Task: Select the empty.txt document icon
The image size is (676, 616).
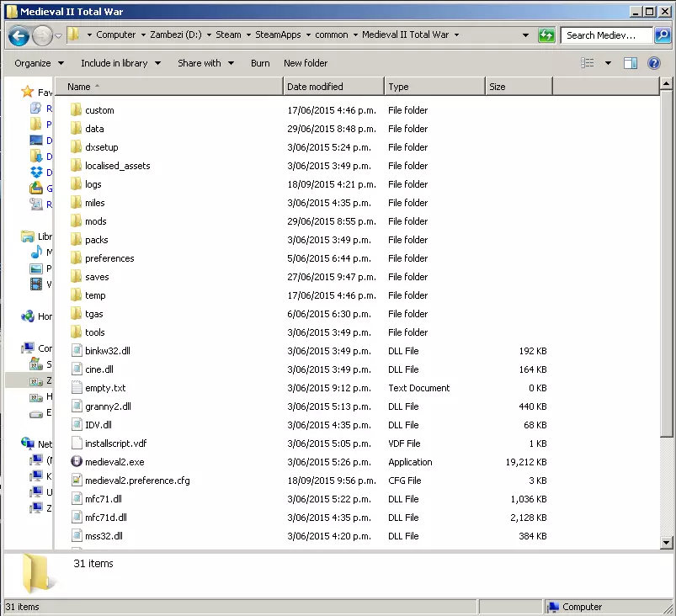Action: (77, 388)
